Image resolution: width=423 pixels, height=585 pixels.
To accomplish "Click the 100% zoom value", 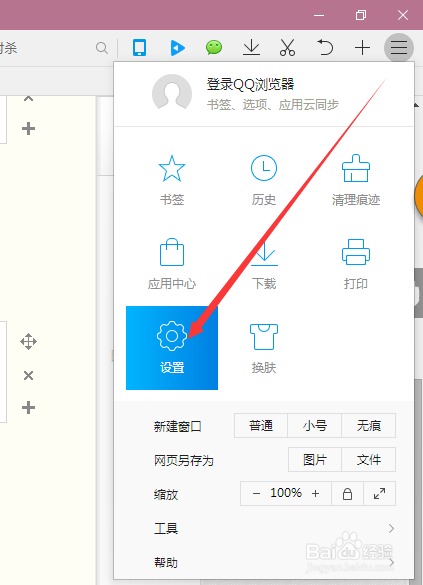I will [x=286, y=493].
